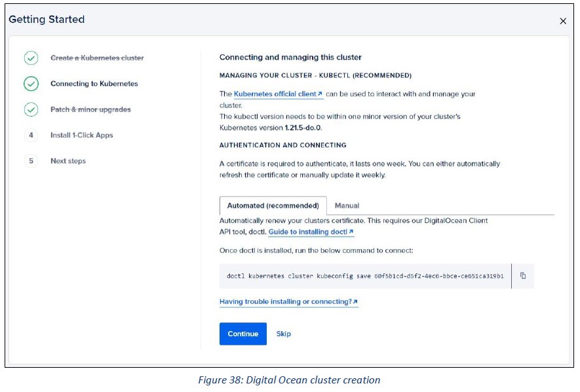This screenshot has height=392, width=580.
Task: Select step number 5 circle icon
Action: (31, 161)
